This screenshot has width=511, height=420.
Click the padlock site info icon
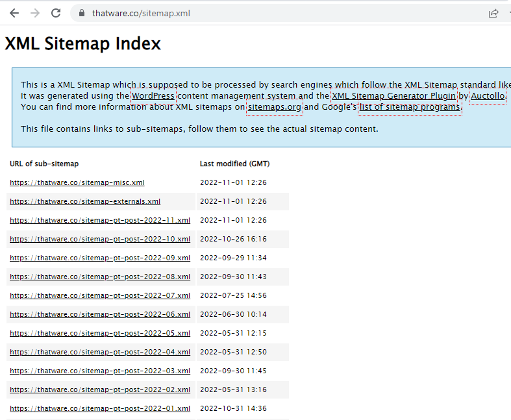coord(82,14)
